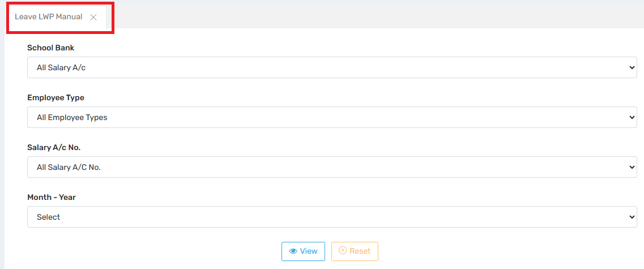644x269 pixels.
Task: Switch to the Leave LWP Manual tab
Action: click(48, 17)
